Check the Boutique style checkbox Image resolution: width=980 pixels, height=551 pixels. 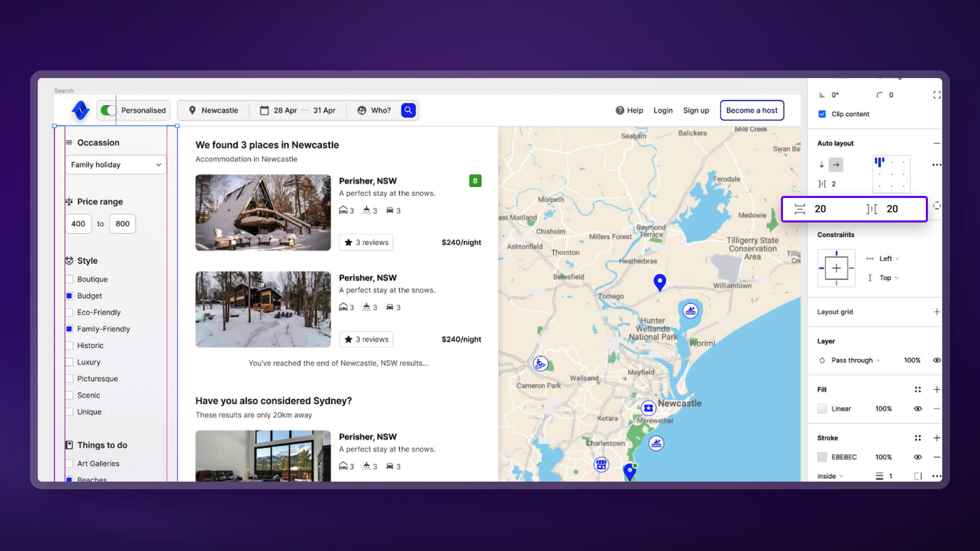pyautogui.click(x=69, y=279)
